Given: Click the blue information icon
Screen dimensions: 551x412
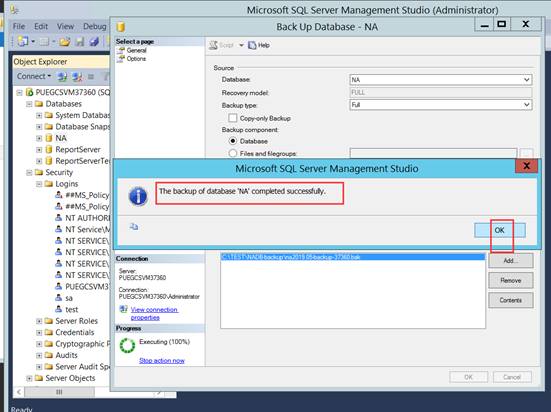Looking at the screenshot, I should (x=138, y=196).
